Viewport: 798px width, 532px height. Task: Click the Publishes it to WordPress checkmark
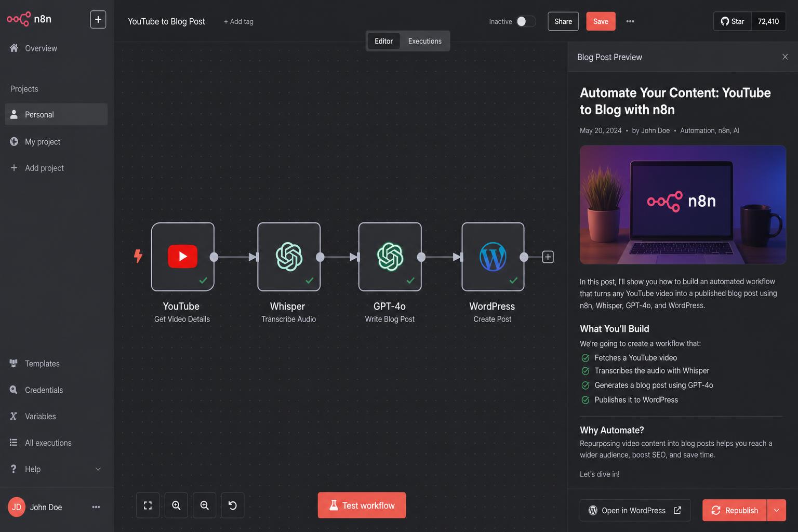click(586, 400)
